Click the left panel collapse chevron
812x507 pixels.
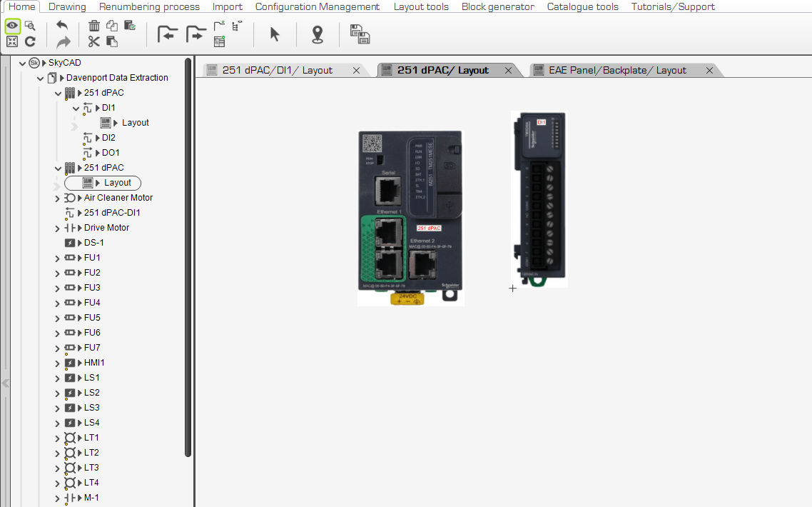coord(6,383)
